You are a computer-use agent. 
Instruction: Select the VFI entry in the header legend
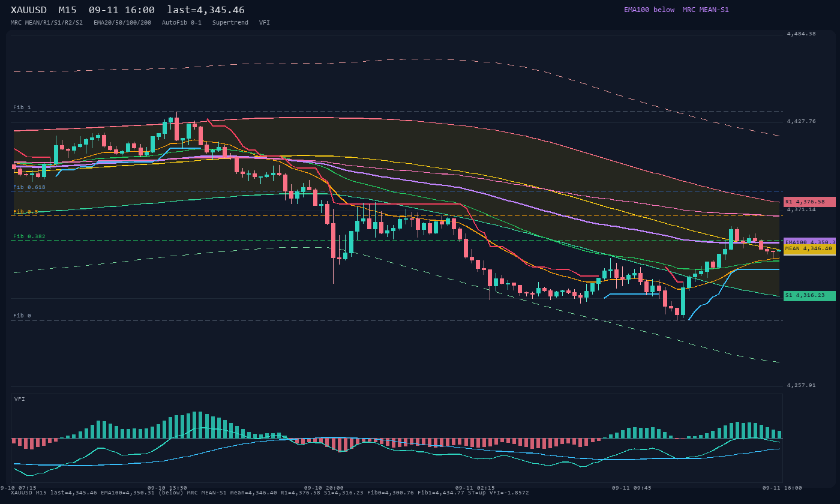(x=265, y=22)
